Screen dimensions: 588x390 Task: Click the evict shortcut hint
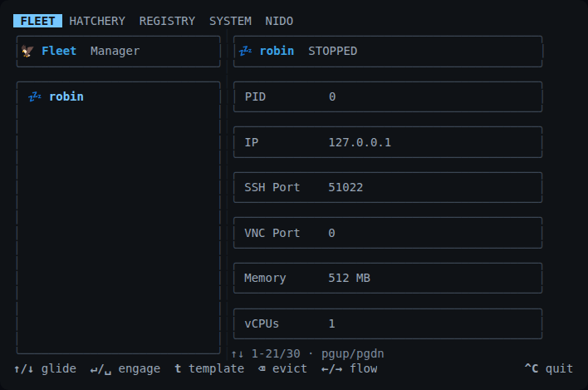pos(282,368)
